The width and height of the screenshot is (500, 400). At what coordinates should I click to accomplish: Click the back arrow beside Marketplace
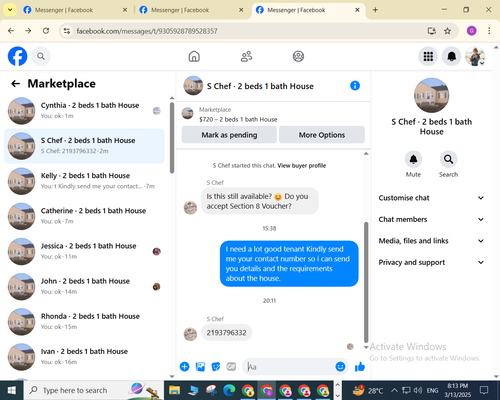pyautogui.click(x=15, y=83)
